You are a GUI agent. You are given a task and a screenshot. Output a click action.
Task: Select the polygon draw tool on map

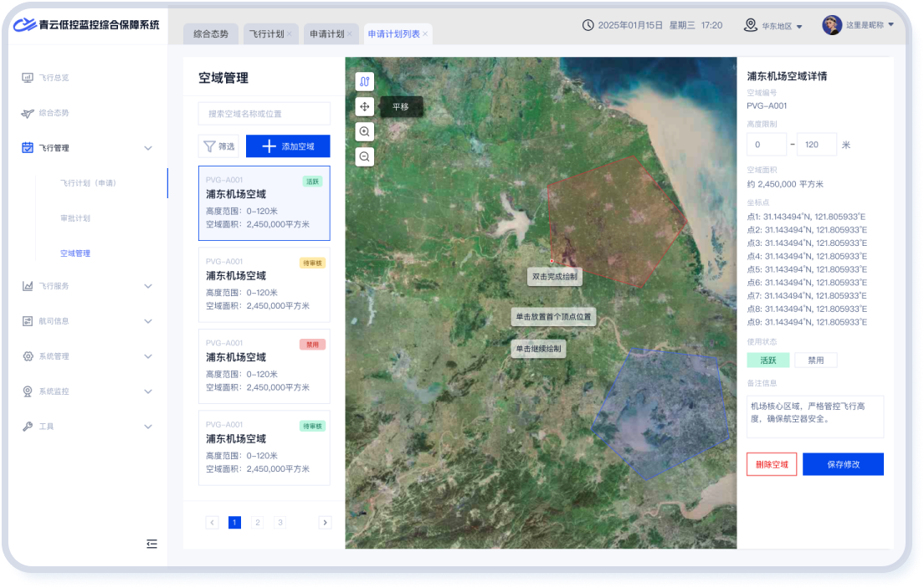(364, 82)
